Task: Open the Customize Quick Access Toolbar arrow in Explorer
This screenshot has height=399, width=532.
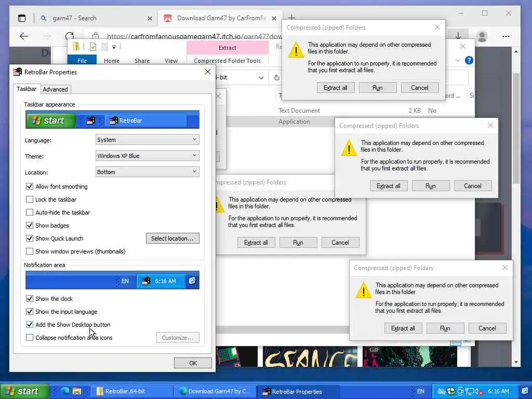Action: click(114, 47)
